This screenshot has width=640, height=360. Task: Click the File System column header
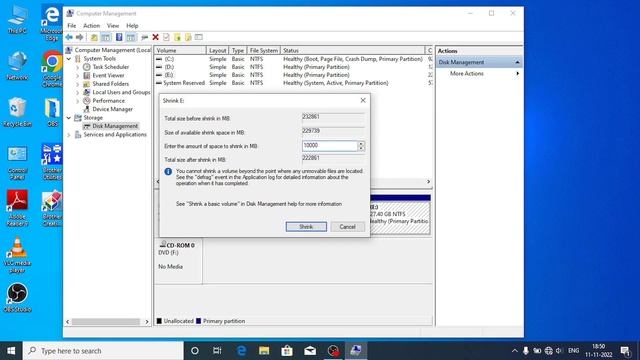coord(264,51)
